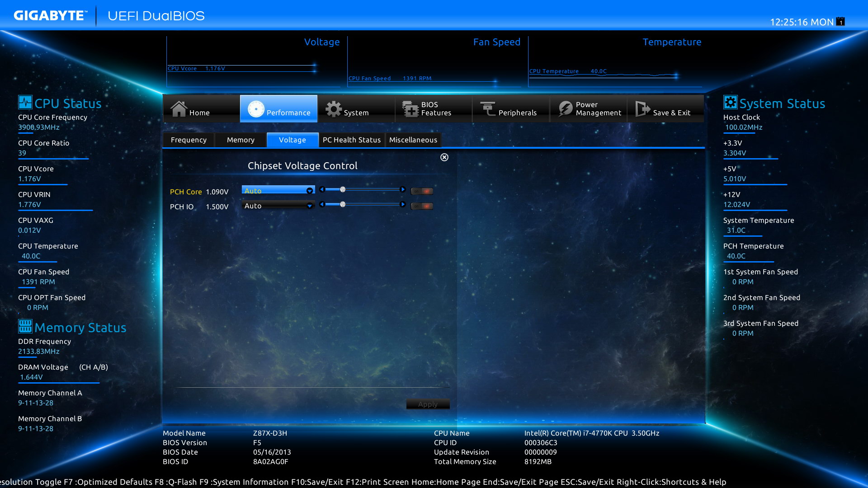Click the PCH Temperature 40.0C reading
Image resolution: width=868 pixels, height=488 pixels.
point(736,256)
